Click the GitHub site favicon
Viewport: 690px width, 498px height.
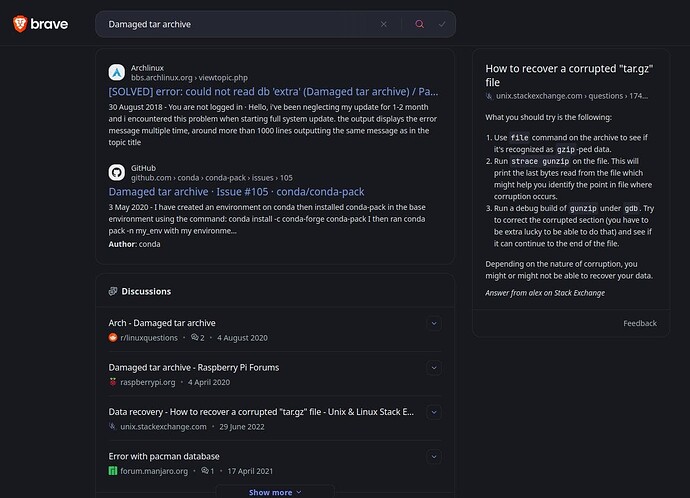coord(117,172)
